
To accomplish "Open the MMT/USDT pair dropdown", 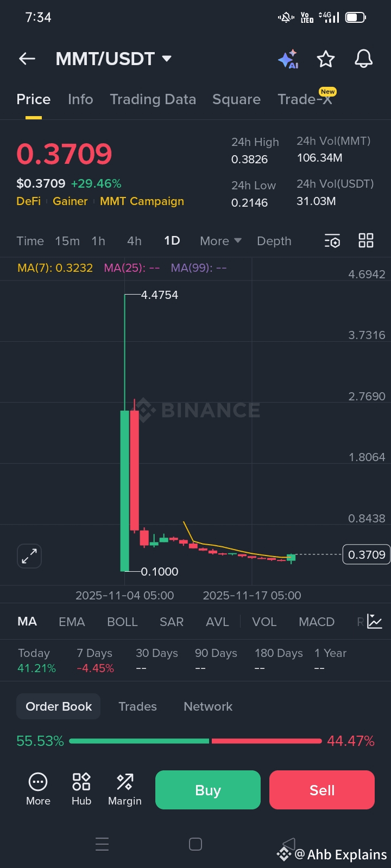I will click(167, 59).
